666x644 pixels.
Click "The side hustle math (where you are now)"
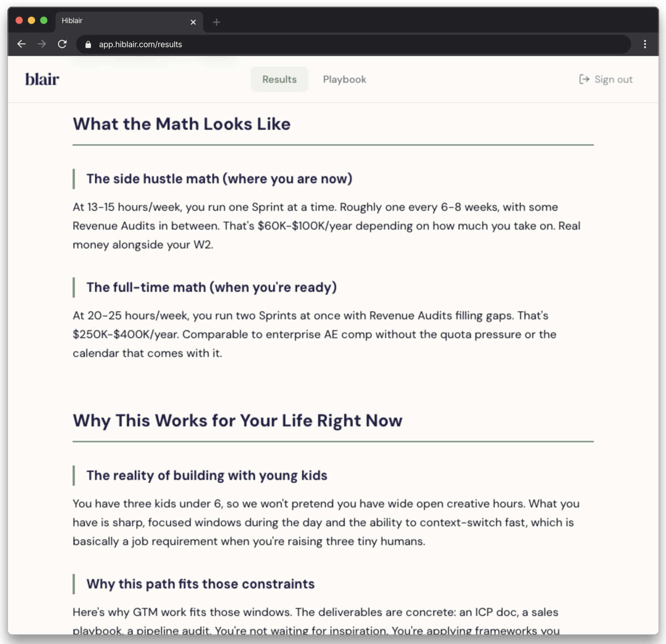tap(219, 179)
